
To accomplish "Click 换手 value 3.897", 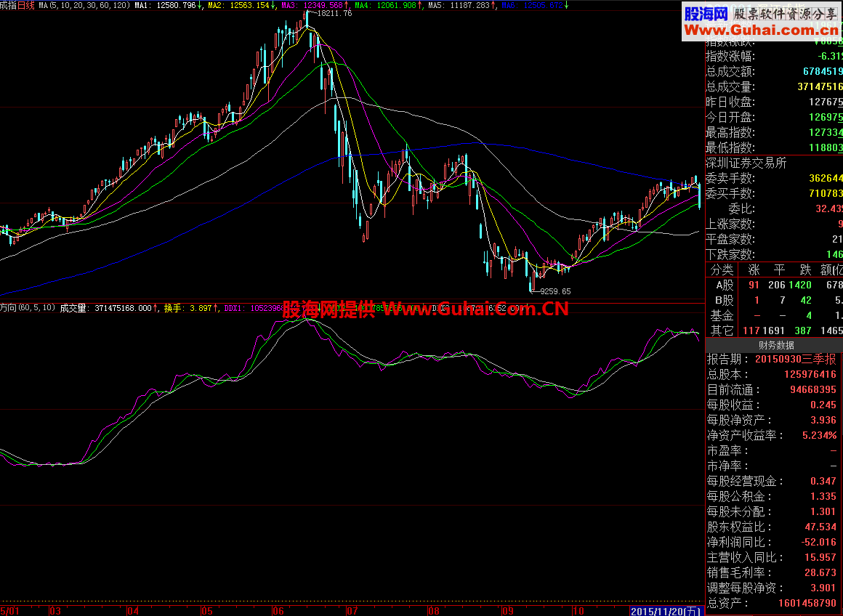I will click(201, 308).
